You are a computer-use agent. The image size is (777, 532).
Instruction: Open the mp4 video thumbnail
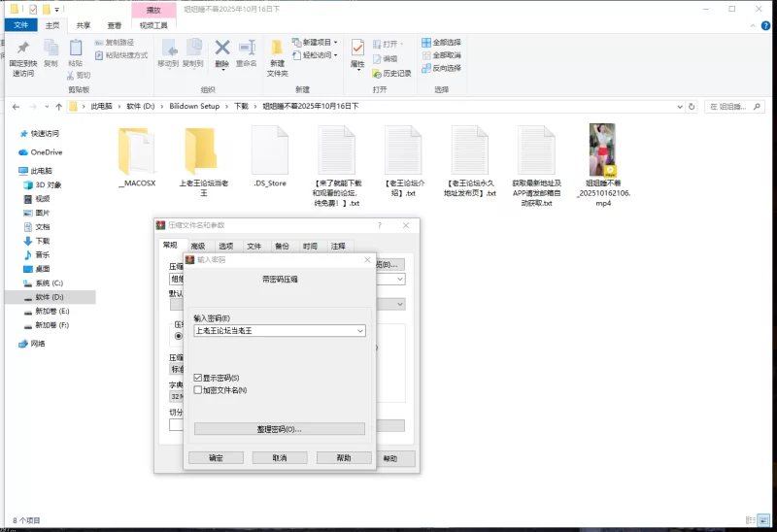click(607, 151)
